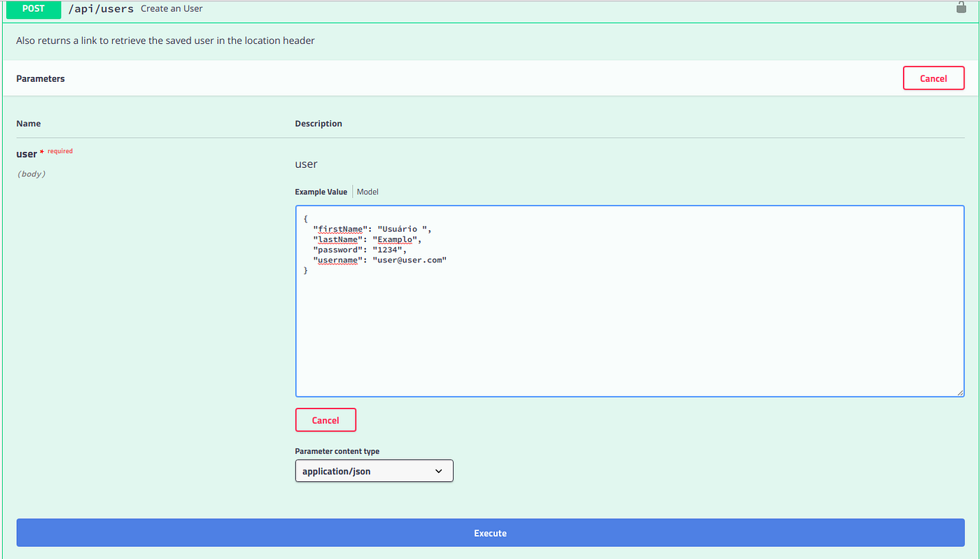
Task: Cancel try-it-out with the top Cancel button
Action: [x=933, y=78]
